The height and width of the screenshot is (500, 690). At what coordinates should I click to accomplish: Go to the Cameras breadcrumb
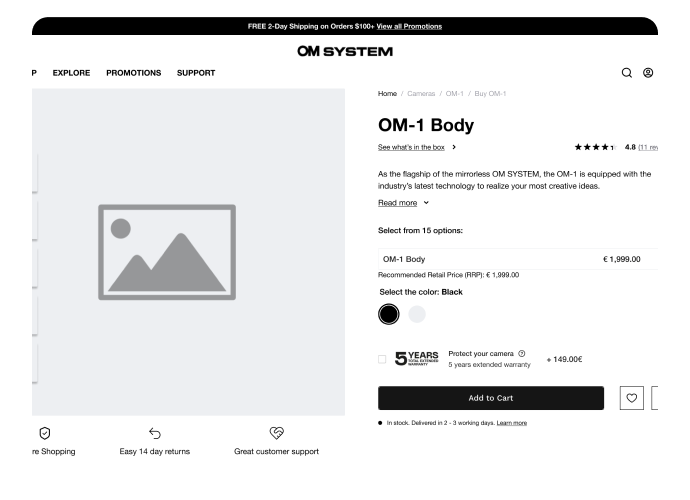coord(421,94)
